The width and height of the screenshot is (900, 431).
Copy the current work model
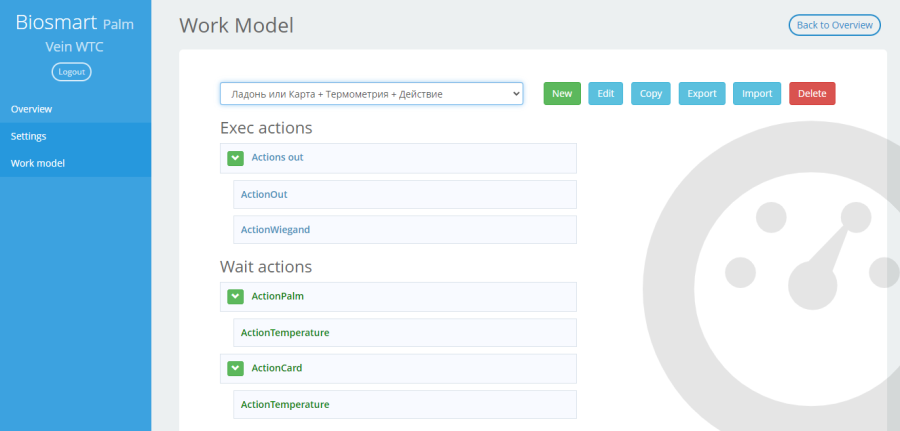click(650, 94)
